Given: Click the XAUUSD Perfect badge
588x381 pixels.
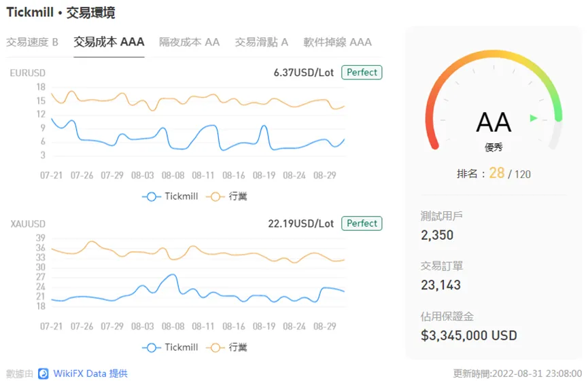Looking at the screenshot, I should pos(362,223).
